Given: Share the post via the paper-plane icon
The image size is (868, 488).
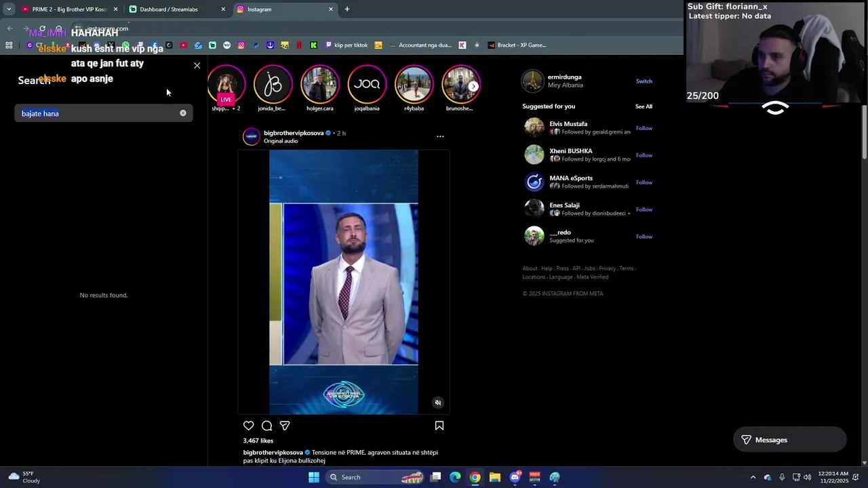Looking at the screenshot, I should [285, 426].
